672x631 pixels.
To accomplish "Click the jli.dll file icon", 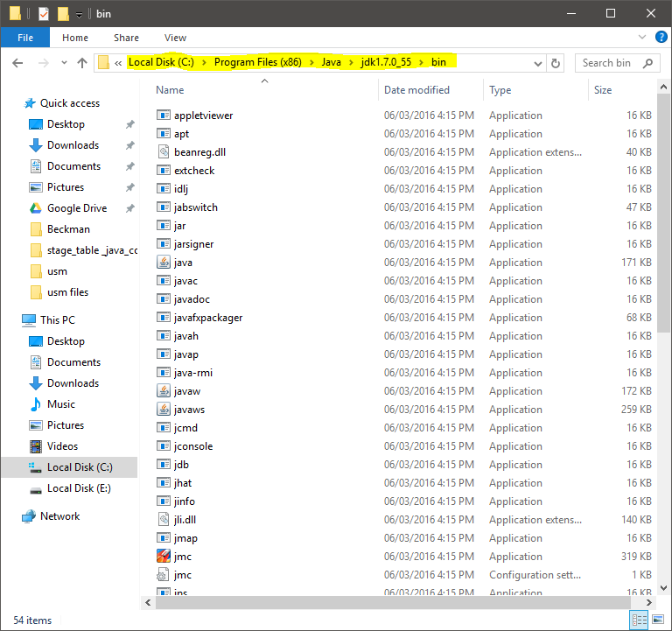I will (164, 520).
